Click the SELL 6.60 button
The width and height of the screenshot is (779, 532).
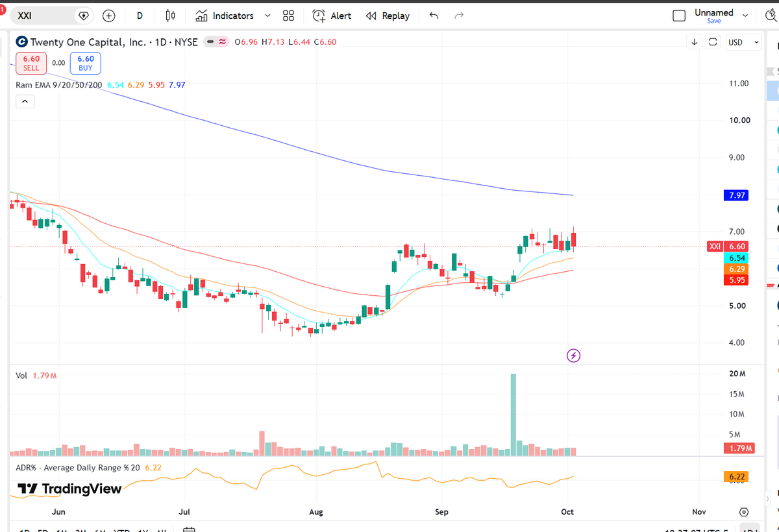31,63
